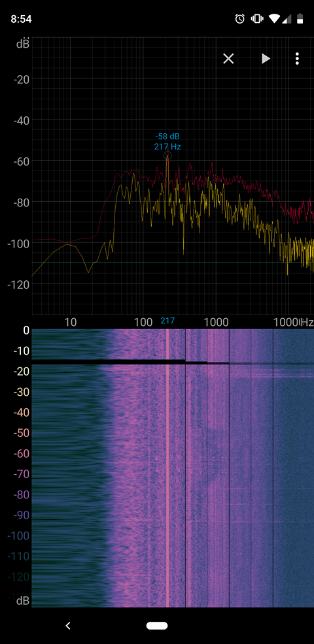
Task: Tap the cellular signal icon
Action: (288, 18)
